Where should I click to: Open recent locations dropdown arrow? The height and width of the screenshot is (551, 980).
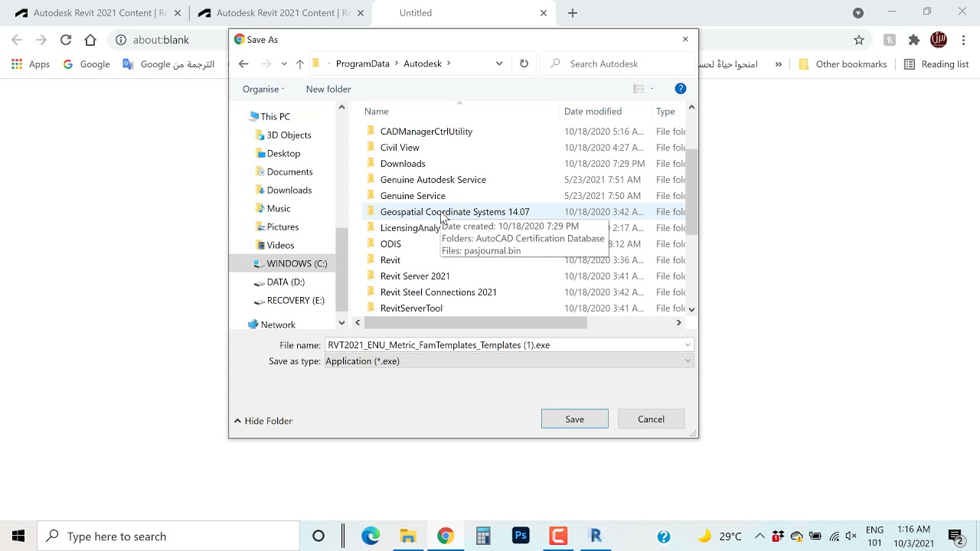pyautogui.click(x=284, y=64)
